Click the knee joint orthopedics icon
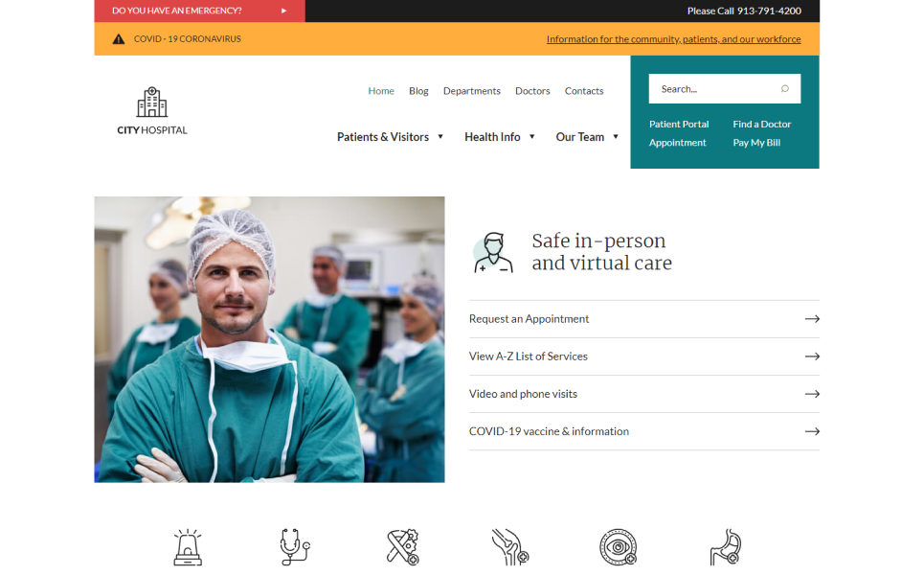924x575 pixels. pos(509,547)
